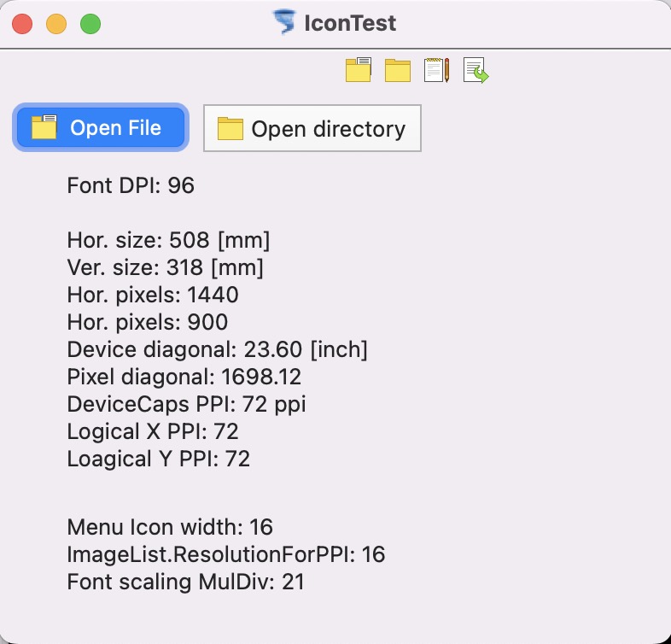
Task: Click the plain yellow folder toolbar icon
Action: (x=398, y=70)
